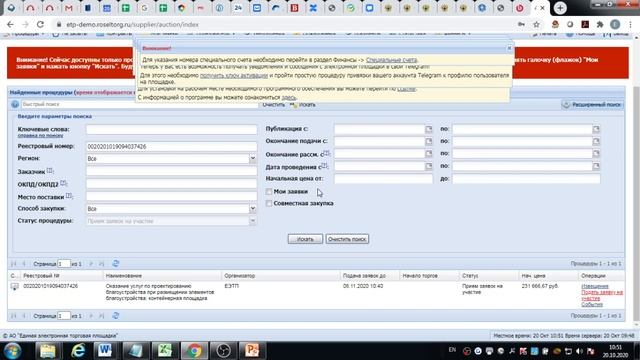Open Excel from the taskbar

(165, 351)
